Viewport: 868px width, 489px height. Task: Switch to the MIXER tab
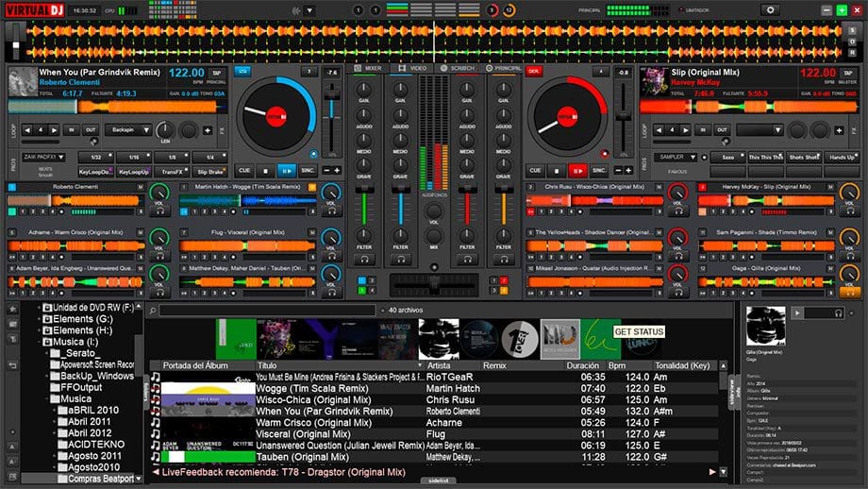click(367, 68)
